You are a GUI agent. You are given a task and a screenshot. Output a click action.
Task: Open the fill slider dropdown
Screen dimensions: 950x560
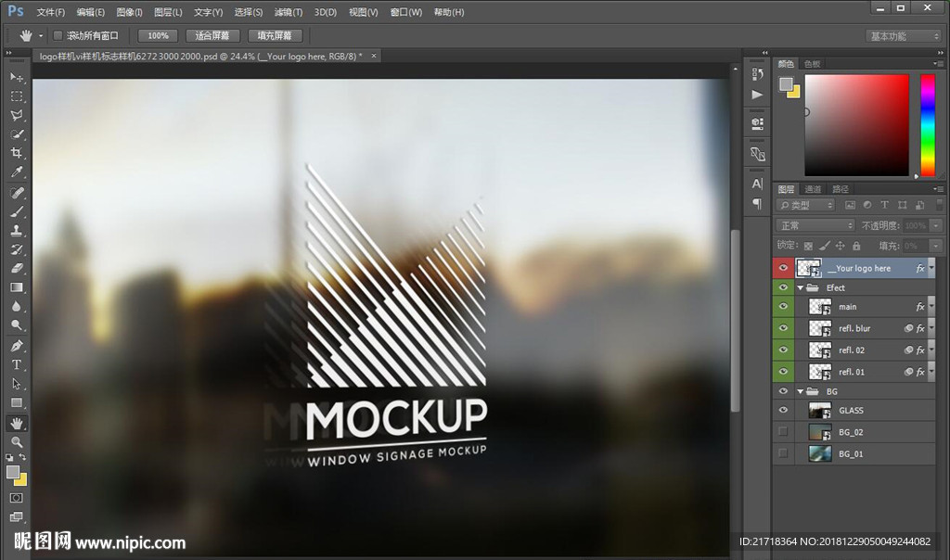936,246
